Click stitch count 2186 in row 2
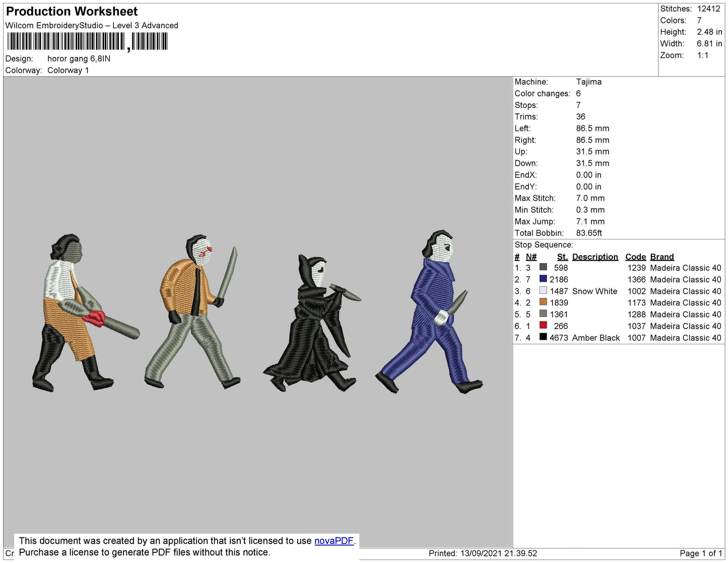This screenshot has width=728, height=563. pyautogui.click(x=559, y=279)
